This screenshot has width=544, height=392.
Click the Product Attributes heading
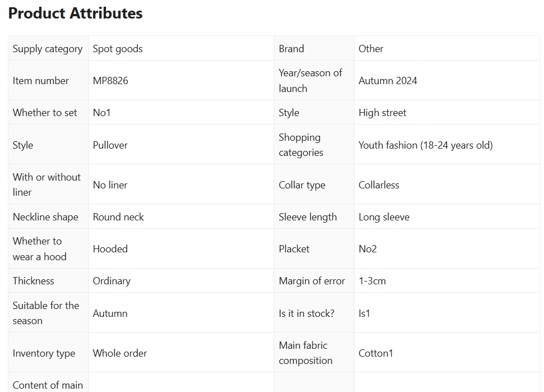(x=75, y=13)
